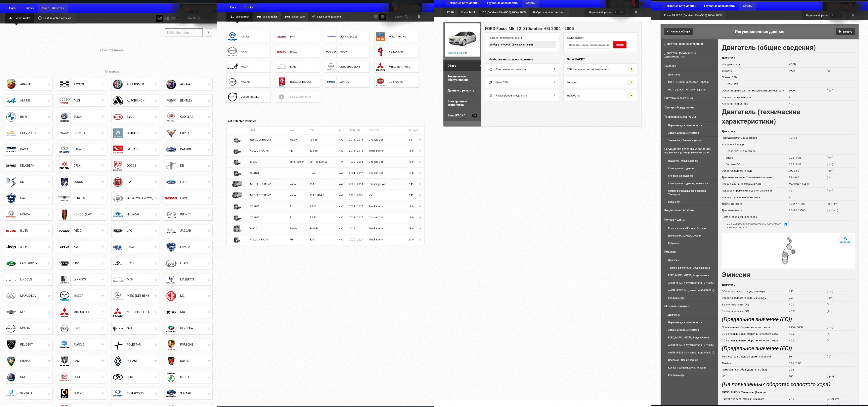The height and width of the screenshot is (407, 868).
Task: Switch to Select axle tab
Action: [x=295, y=17]
